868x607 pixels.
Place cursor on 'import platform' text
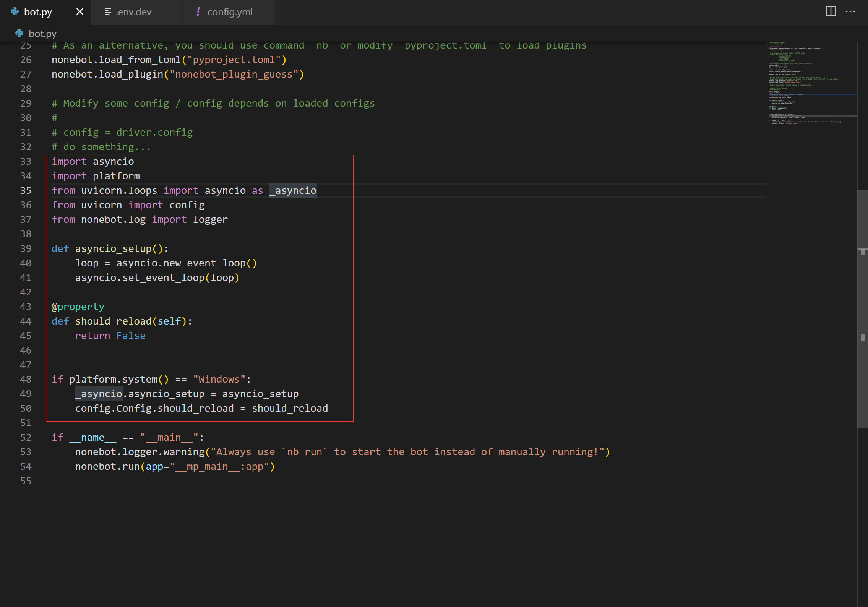pyautogui.click(x=96, y=176)
